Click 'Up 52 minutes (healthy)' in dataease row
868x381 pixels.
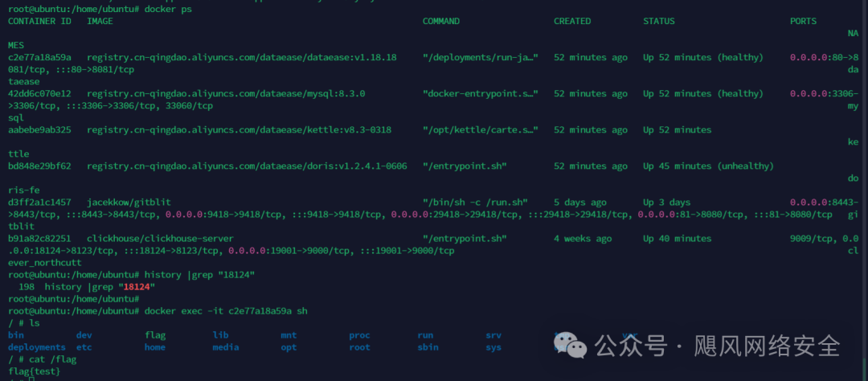pyautogui.click(x=703, y=58)
